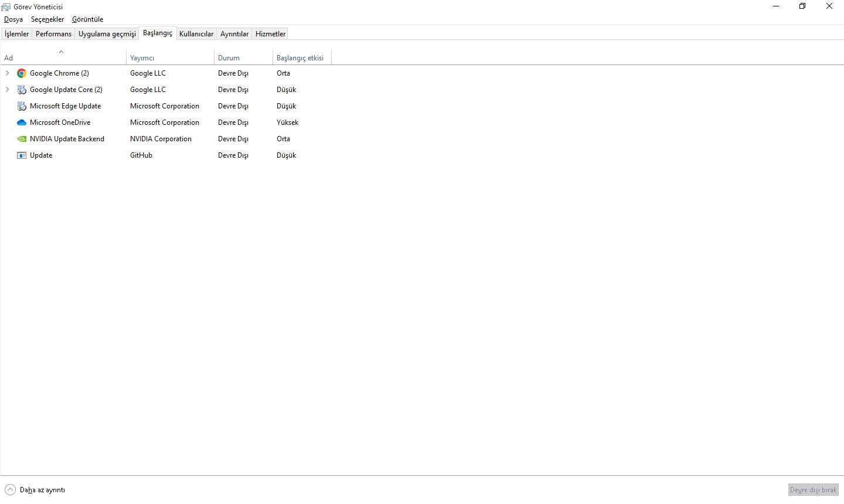Open the Görüntüle menu
Viewport: 844px width, 504px height.
[x=88, y=19]
